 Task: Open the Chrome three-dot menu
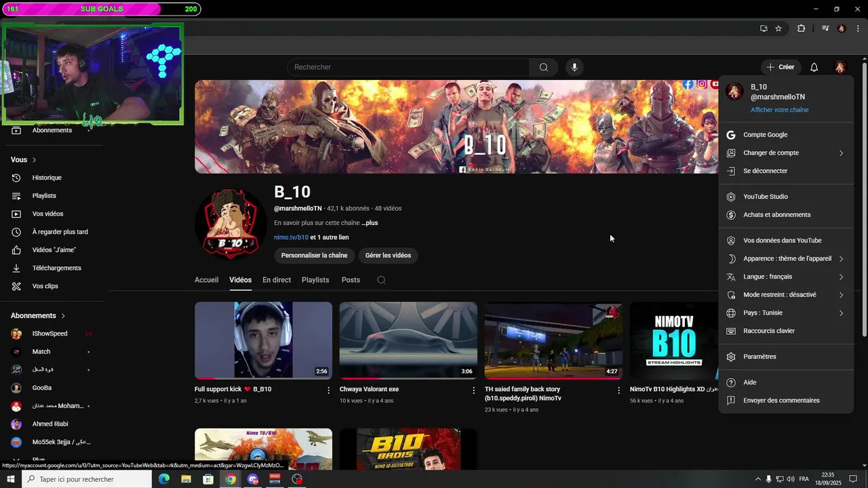point(859,28)
